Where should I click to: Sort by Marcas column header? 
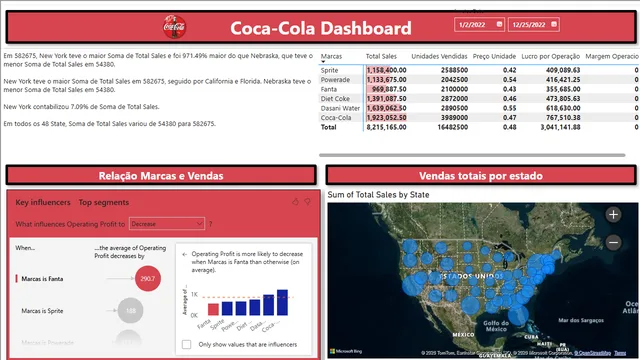(331, 56)
